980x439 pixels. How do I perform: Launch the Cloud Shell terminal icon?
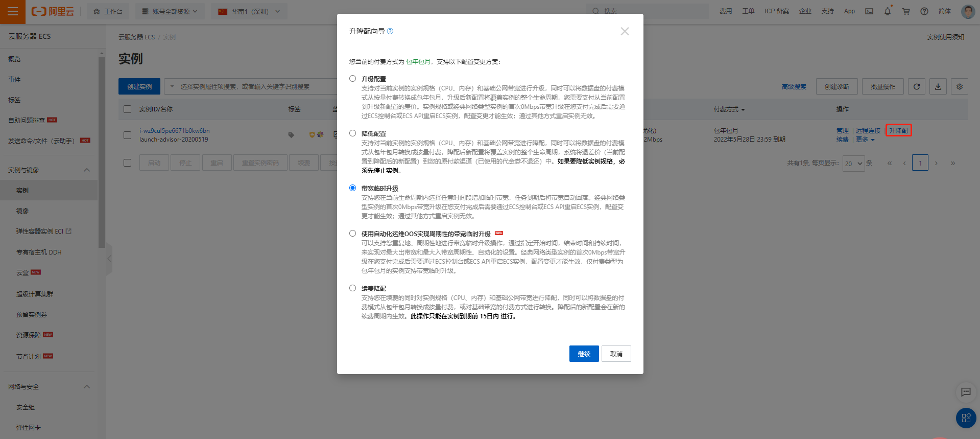pyautogui.click(x=869, y=11)
